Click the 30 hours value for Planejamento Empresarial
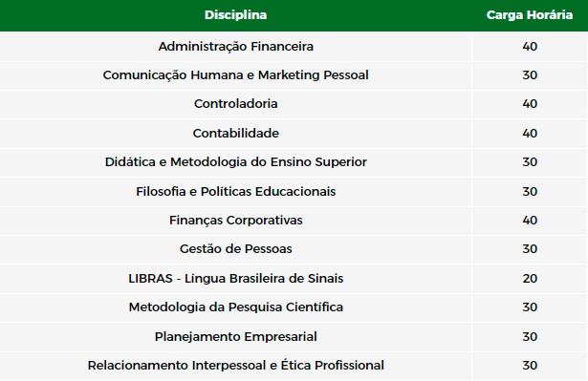Viewport: 588px width, 381px height. pos(530,336)
